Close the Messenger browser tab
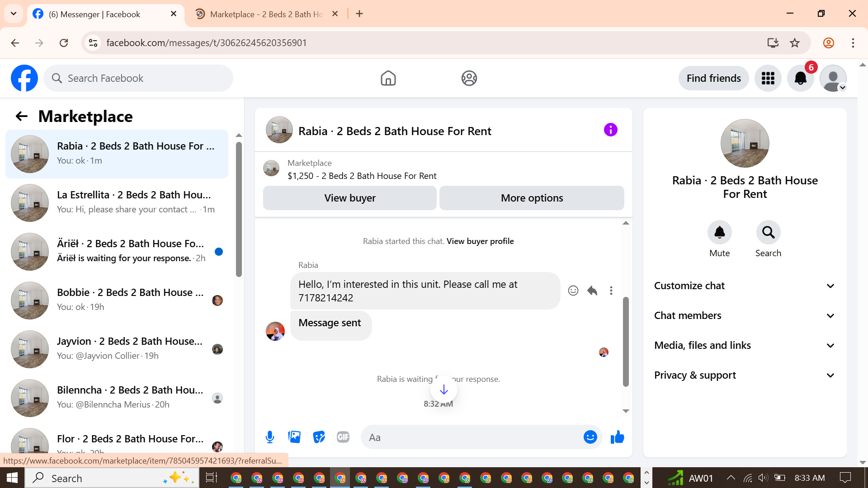The image size is (868, 488). [x=174, y=14]
